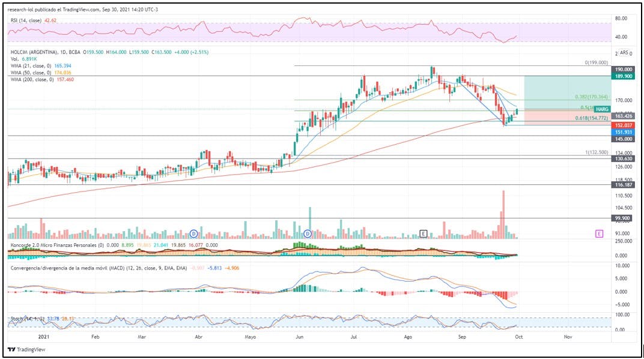
Task: Click the green profit target zone
Action: tap(568, 92)
